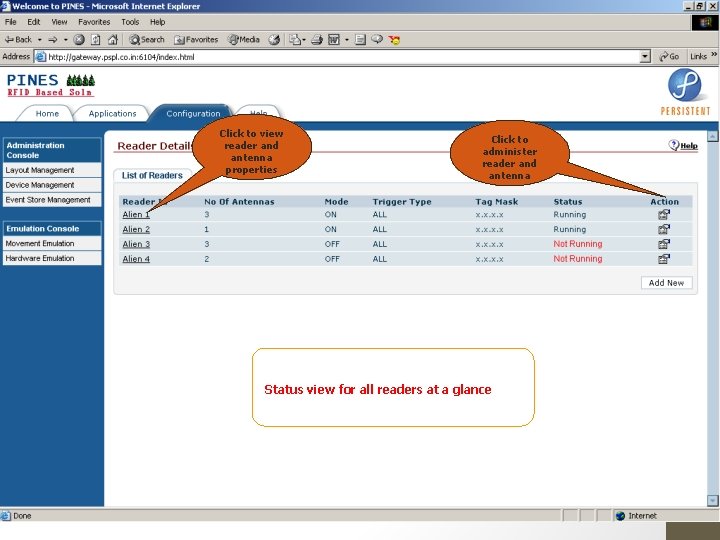This screenshot has height=540, width=720.
Task: Open the View menu
Action: coord(59,22)
